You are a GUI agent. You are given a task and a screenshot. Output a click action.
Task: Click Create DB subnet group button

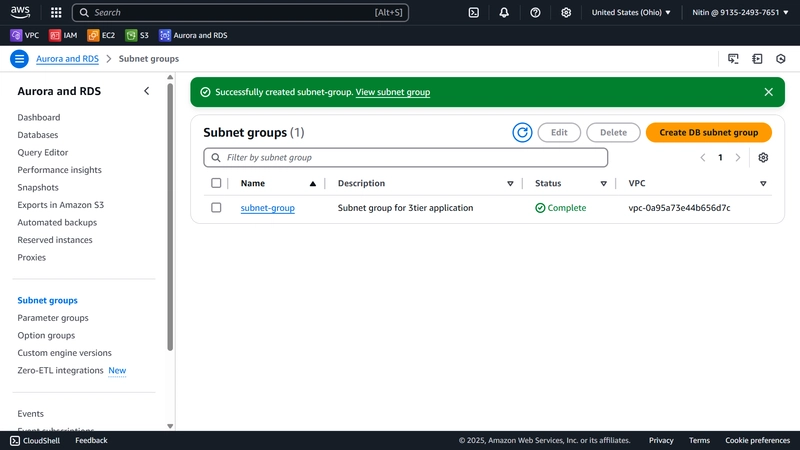pyautogui.click(x=709, y=133)
